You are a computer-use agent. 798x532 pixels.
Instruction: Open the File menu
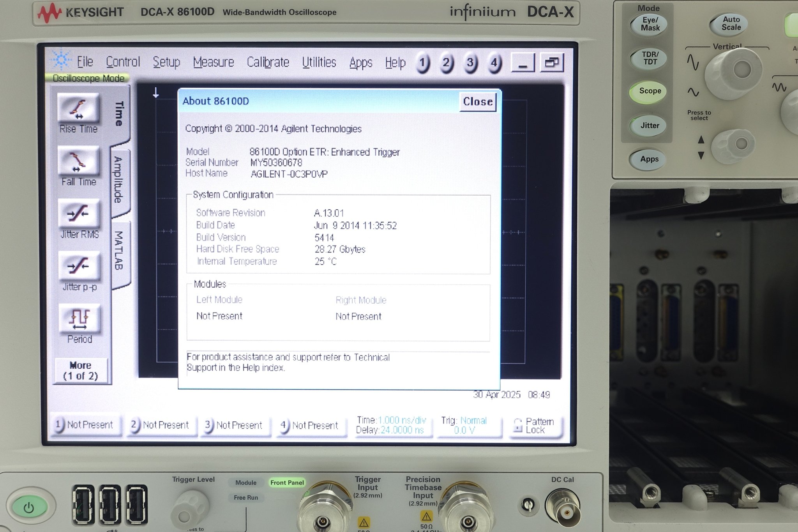coord(85,62)
